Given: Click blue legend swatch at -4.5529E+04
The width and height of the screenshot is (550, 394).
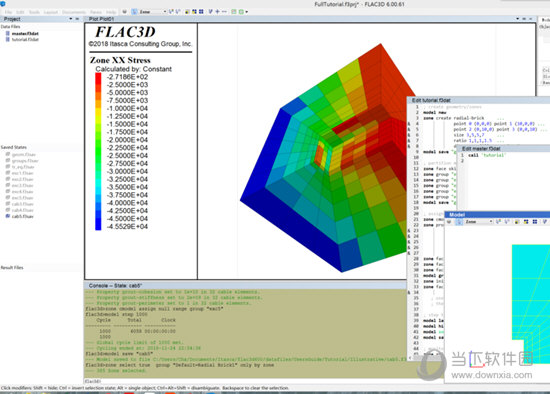Looking at the screenshot, I should point(98,227).
